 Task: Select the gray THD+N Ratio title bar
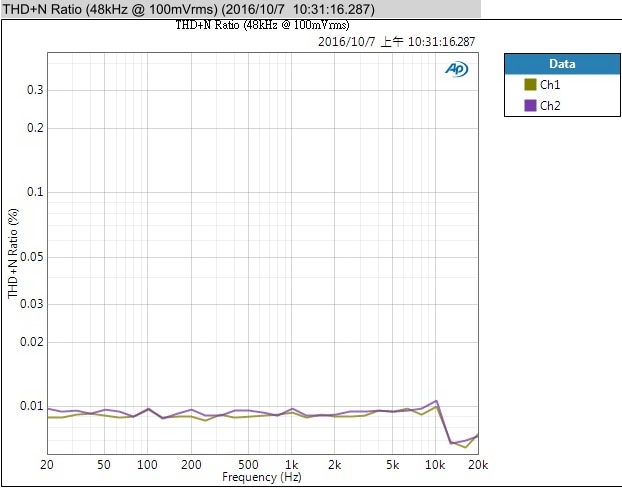241,9
